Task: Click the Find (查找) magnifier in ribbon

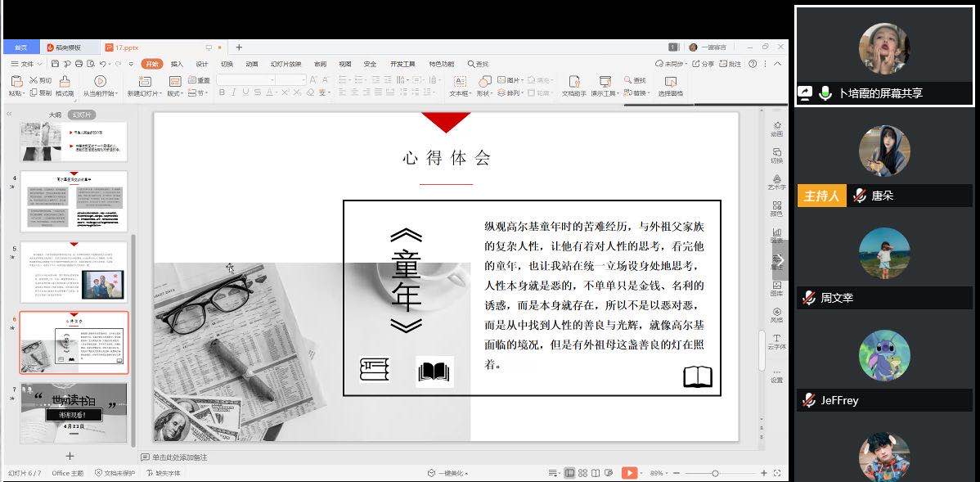Action: click(628, 80)
